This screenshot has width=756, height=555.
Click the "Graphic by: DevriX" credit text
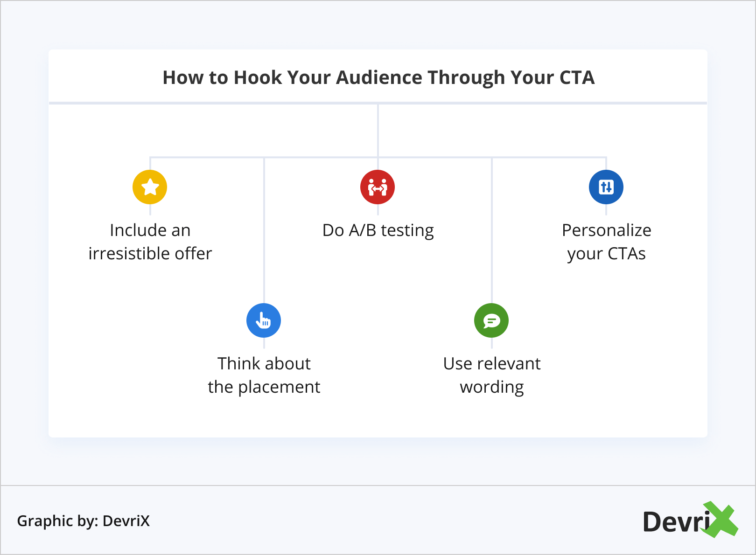(84, 521)
